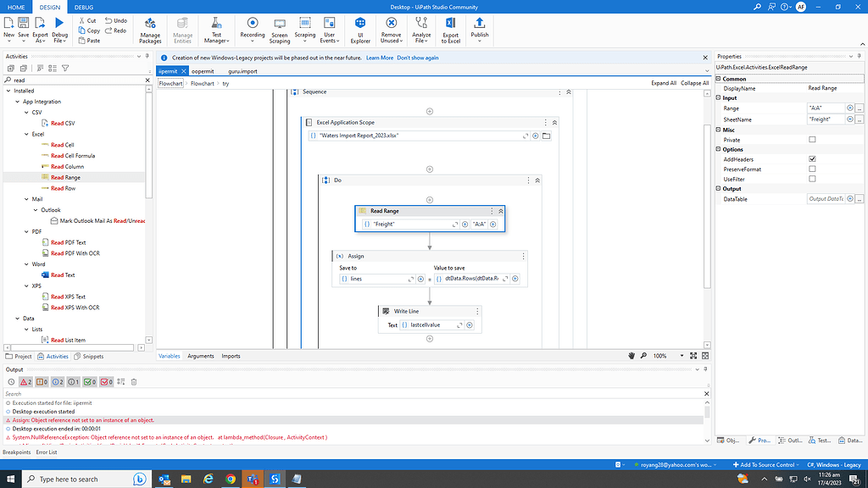Enable PreserveFormat for Read Range

pyautogui.click(x=811, y=169)
